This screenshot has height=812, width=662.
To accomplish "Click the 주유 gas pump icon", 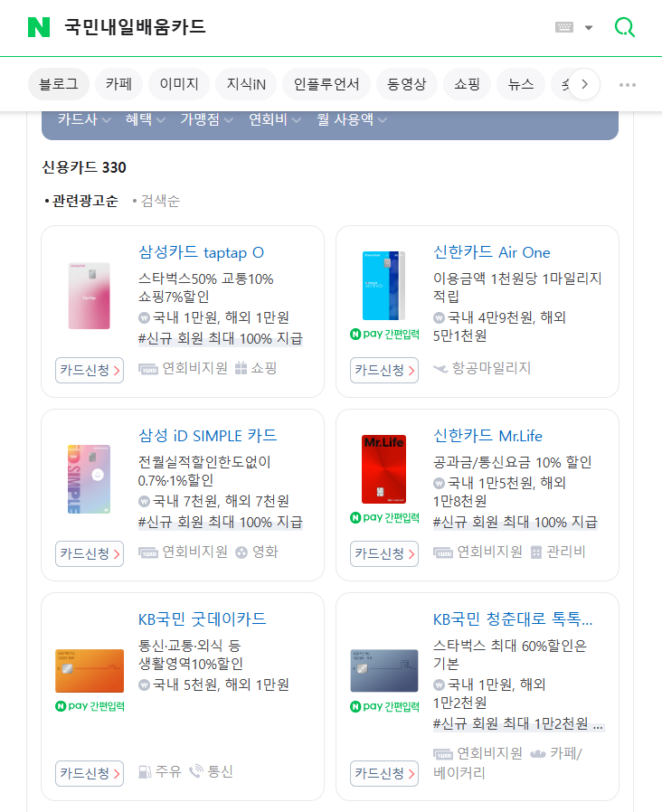I will point(145,771).
